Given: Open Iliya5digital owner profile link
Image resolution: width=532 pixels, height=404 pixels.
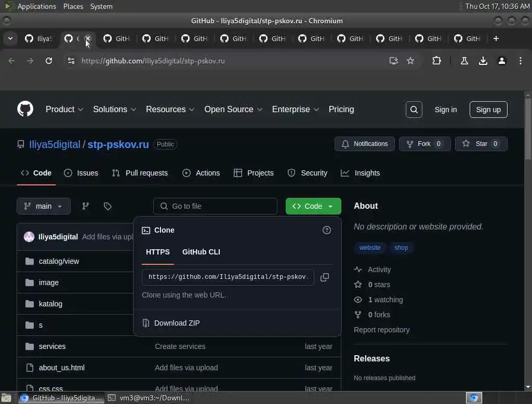Looking at the screenshot, I should coord(55,144).
